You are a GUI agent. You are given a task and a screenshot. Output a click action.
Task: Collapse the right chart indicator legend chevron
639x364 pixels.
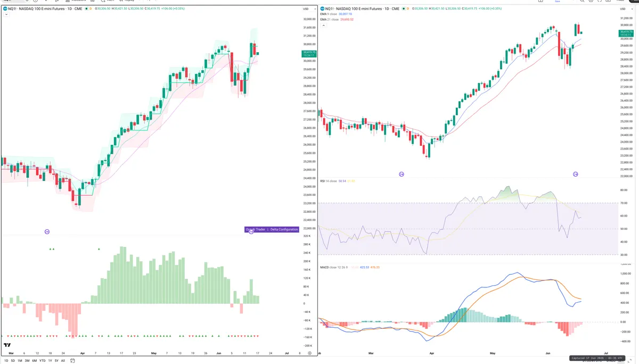[x=324, y=26]
